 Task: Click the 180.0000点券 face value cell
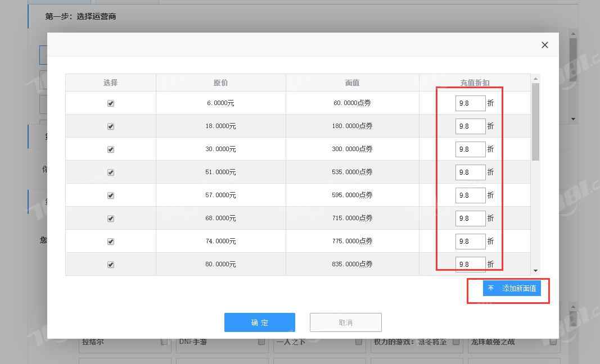[x=352, y=126]
